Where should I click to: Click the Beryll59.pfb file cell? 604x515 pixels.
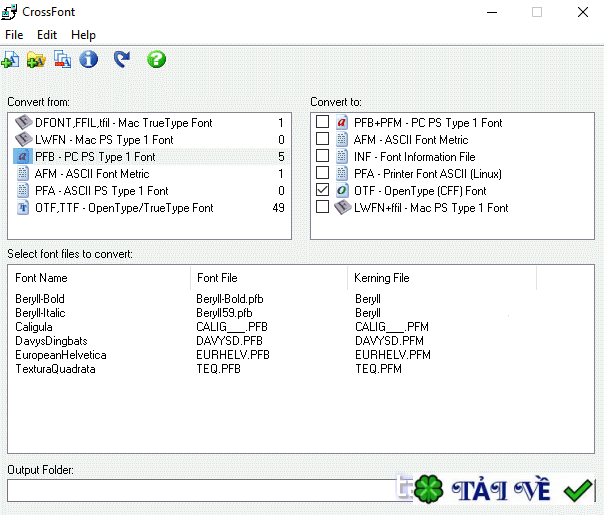point(224,313)
